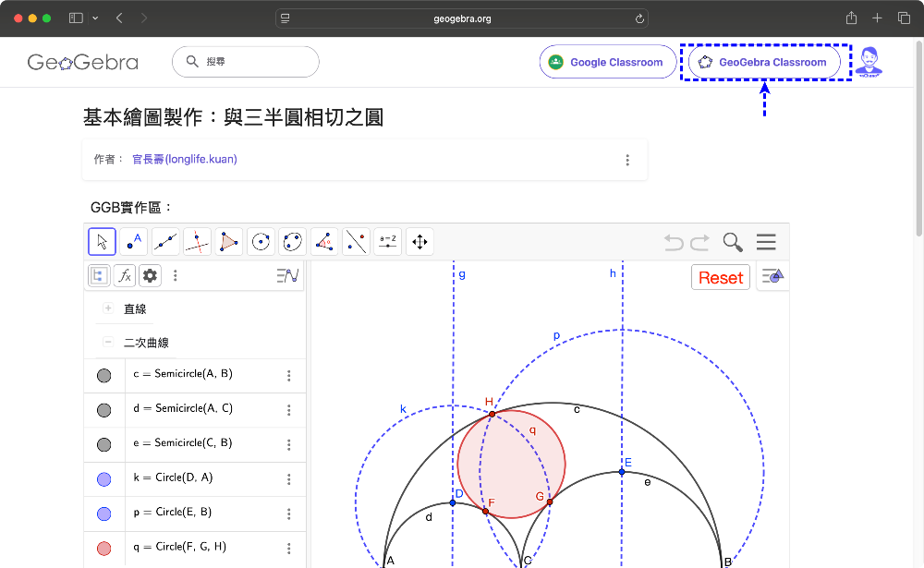Open the GeoGebra applet hamburger menu
Screen dimensions: 924x568
coord(766,242)
